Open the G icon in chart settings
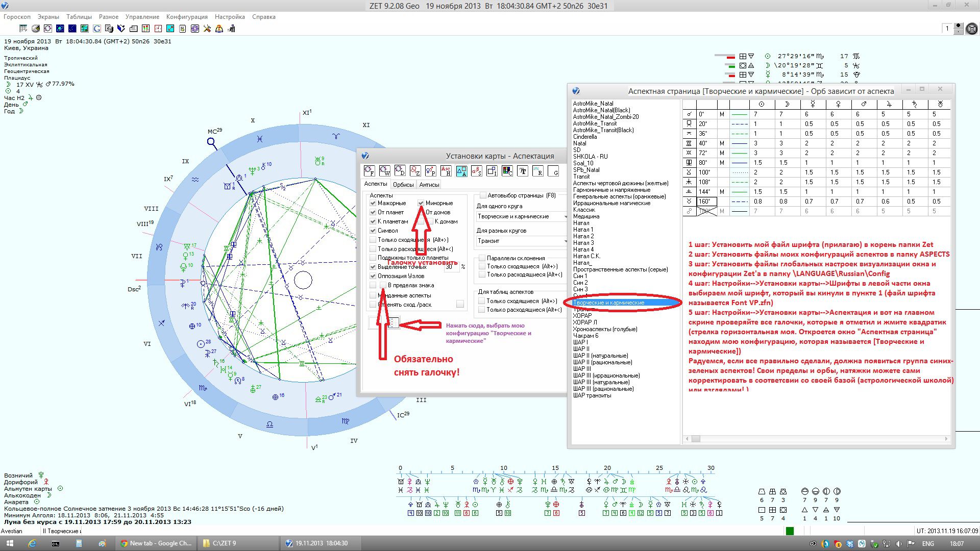The width and height of the screenshot is (980, 551). pos(553,171)
